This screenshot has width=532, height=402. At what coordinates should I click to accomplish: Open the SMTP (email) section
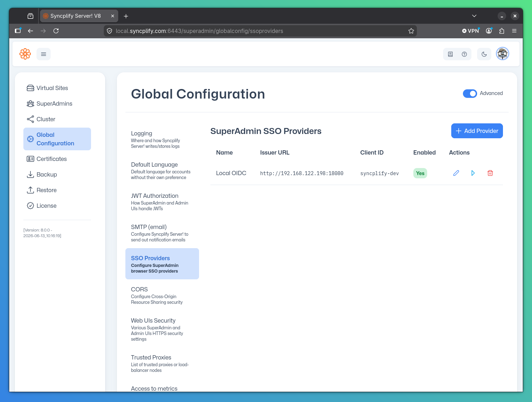click(162, 233)
